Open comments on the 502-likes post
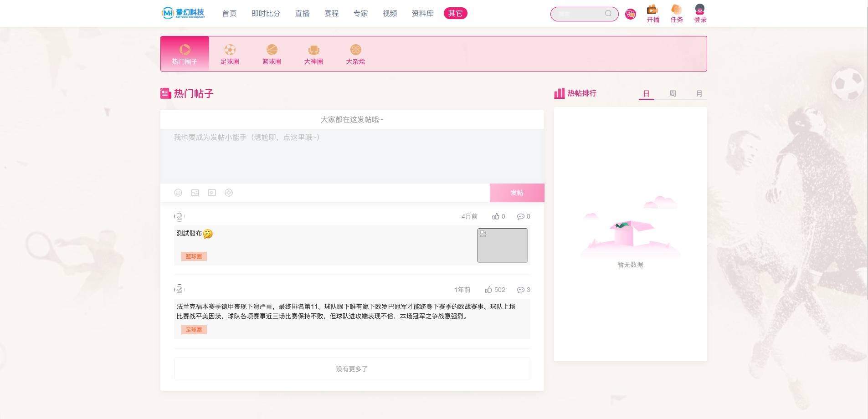The height and width of the screenshot is (419, 868). pyautogui.click(x=521, y=290)
